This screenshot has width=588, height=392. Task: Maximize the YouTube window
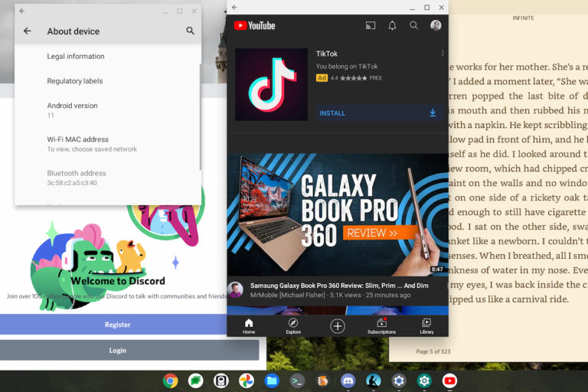point(426,7)
